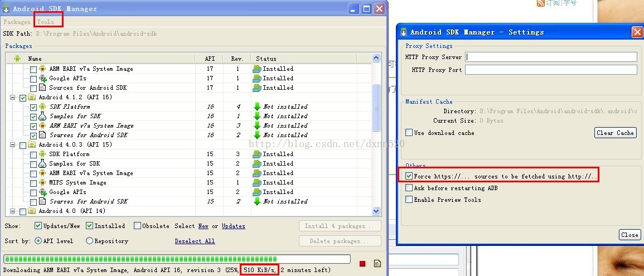Screen dimensions: 644x276
Task: Click the MIPS System Image icon
Action: 42,183
